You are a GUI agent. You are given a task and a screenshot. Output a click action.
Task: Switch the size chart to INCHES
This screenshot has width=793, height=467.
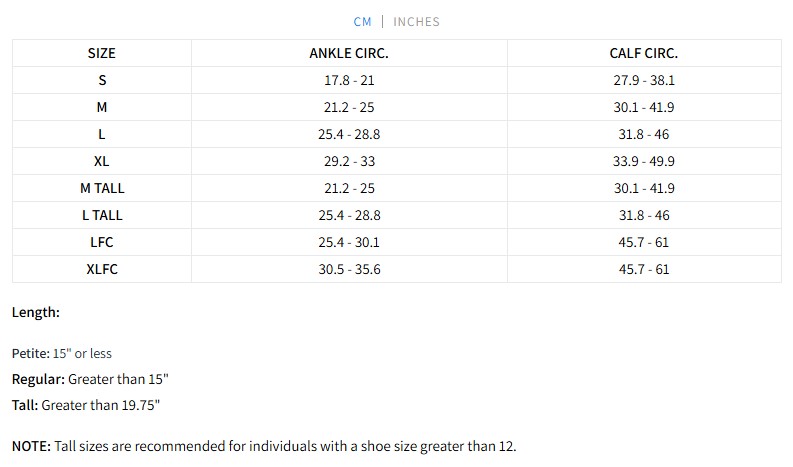(x=416, y=21)
